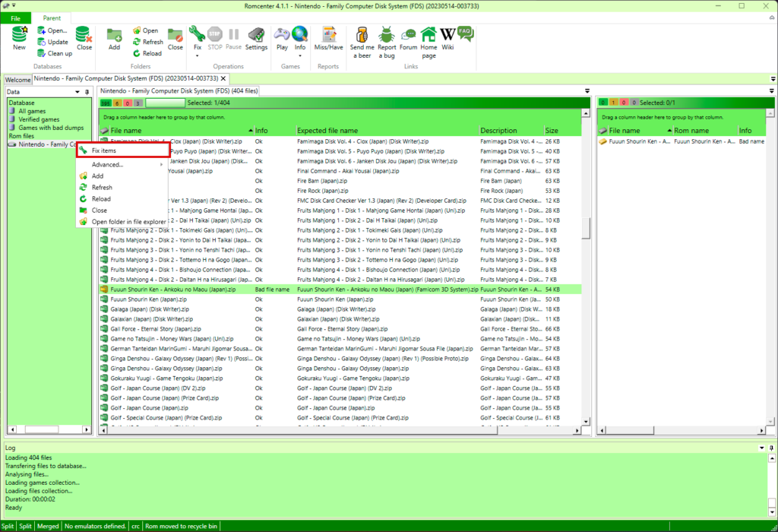Click crc in the status bar

(135, 526)
